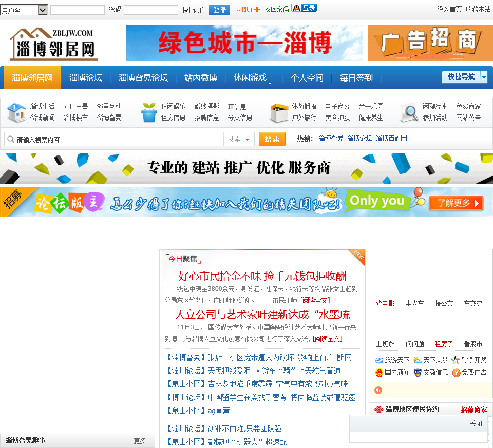Click the 收藏本站 link
The width and height of the screenshot is (493, 448).
tap(478, 9)
